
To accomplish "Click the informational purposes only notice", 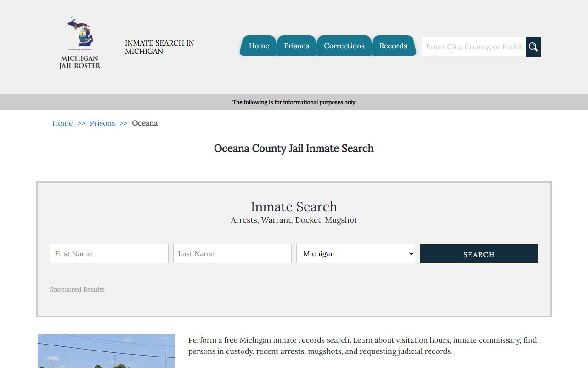I will point(294,102).
